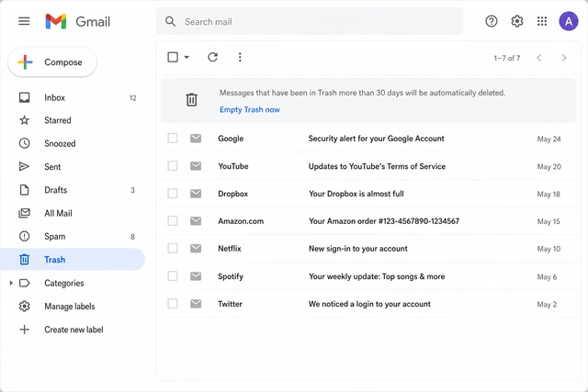This screenshot has height=392, width=588.
Task: Open the Trash folder
Action: [x=73, y=259]
